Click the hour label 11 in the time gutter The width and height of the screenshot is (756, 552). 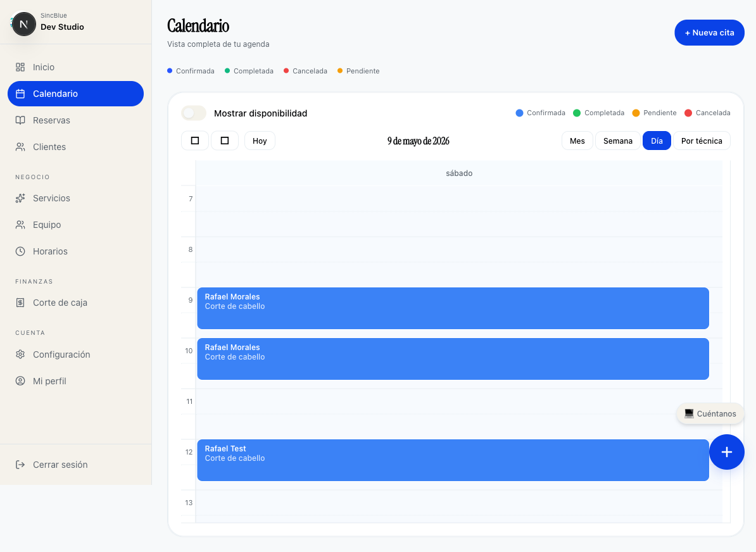click(x=189, y=401)
